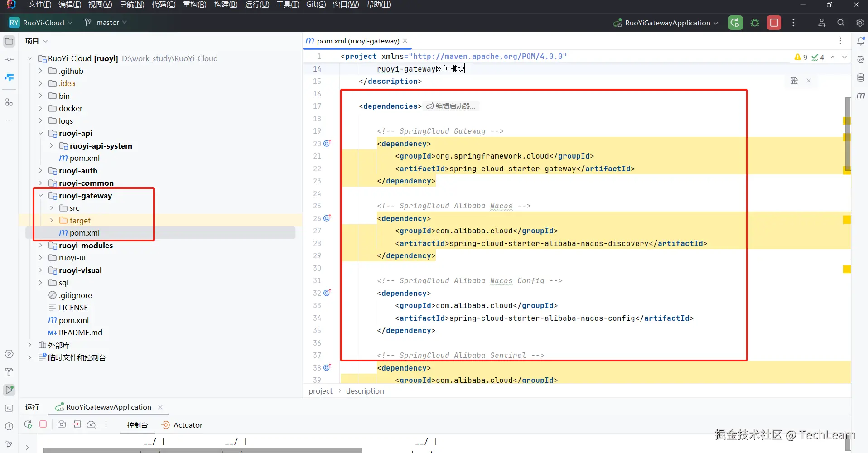Open the AI Assistant spiral icon
868x453 pixels.
861,59
